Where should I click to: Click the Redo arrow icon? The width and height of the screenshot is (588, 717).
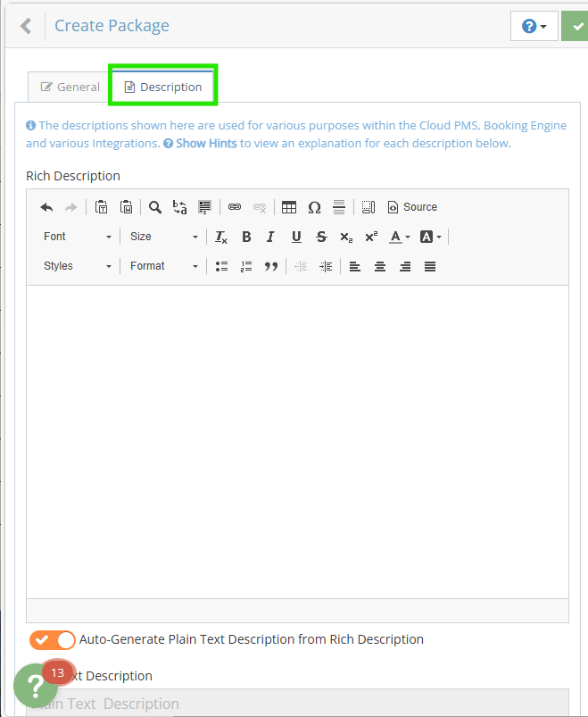[70, 207]
